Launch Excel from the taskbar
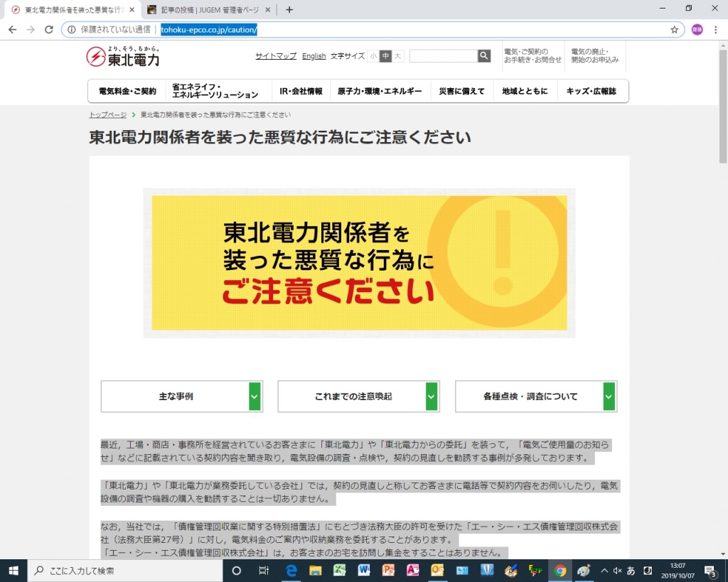The width and height of the screenshot is (728, 582). (339, 571)
